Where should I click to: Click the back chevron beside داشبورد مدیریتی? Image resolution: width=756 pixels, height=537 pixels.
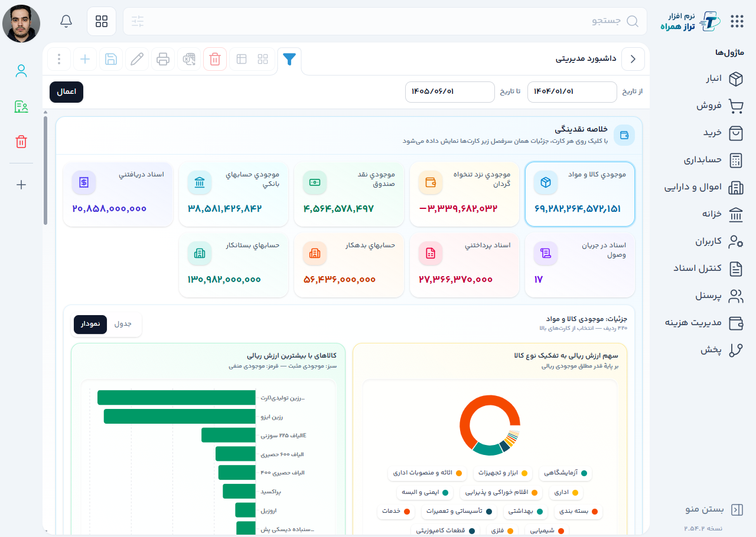coord(633,59)
